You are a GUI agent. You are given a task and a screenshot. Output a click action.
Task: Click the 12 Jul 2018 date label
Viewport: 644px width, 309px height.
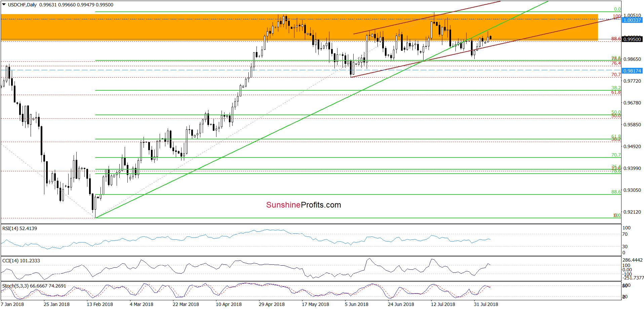point(443,304)
